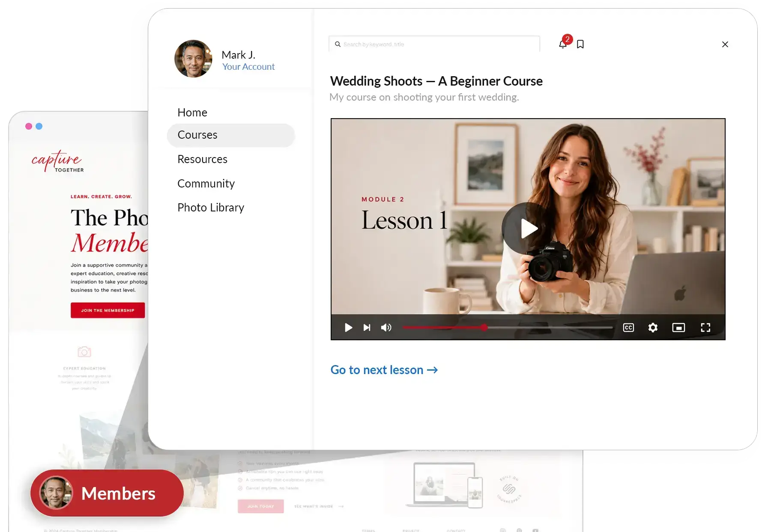
Task: Click the search magnifier icon
Action: click(x=338, y=44)
